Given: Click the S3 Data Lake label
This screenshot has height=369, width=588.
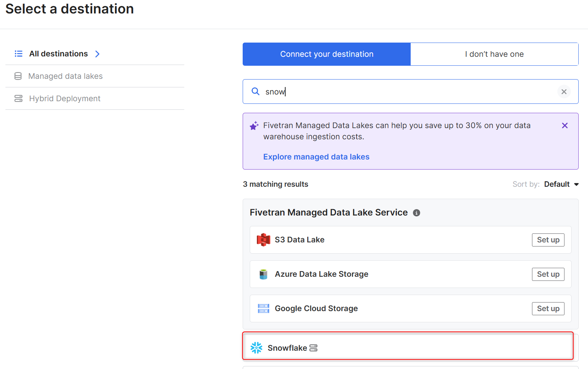Looking at the screenshot, I should [299, 240].
